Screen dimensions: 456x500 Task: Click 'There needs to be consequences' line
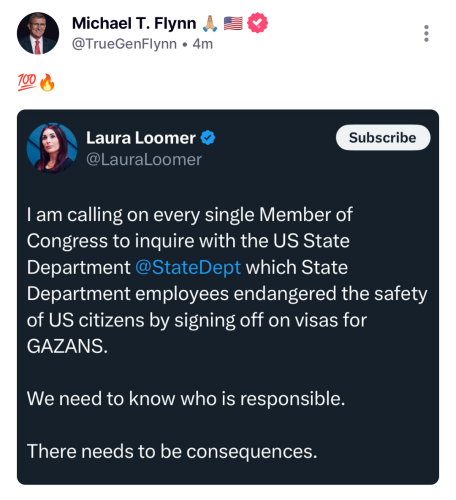click(172, 451)
